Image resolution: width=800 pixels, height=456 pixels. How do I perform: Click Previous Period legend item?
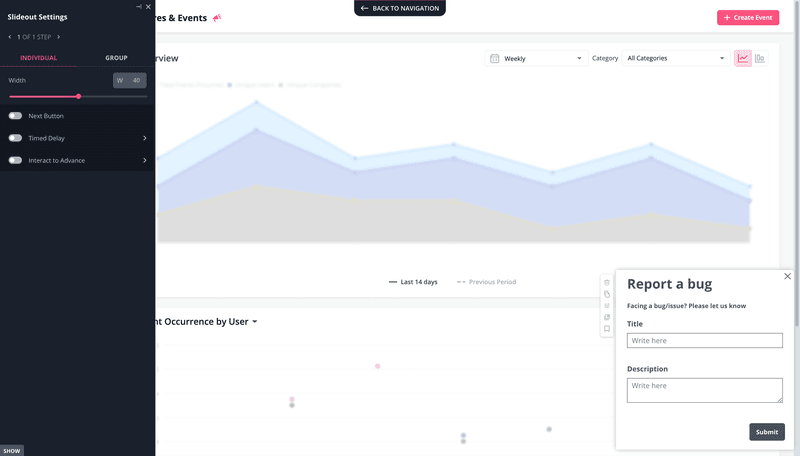pyautogui.click(x=487, y=282)
